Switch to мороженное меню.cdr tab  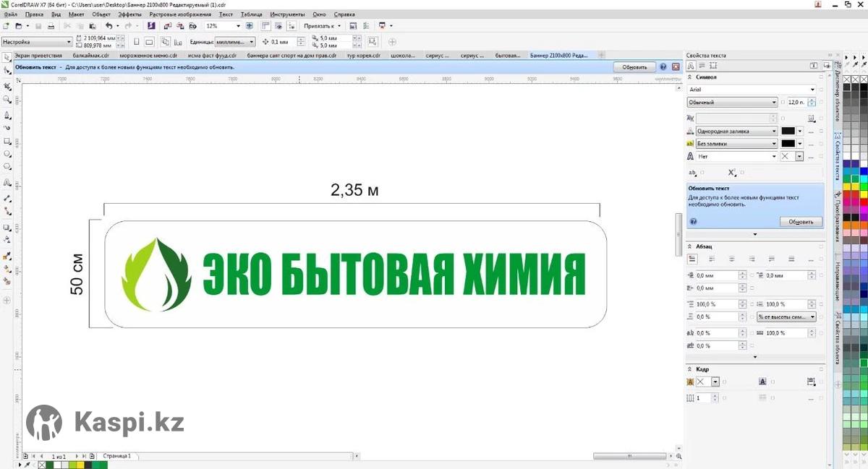[x=148, y=55]
